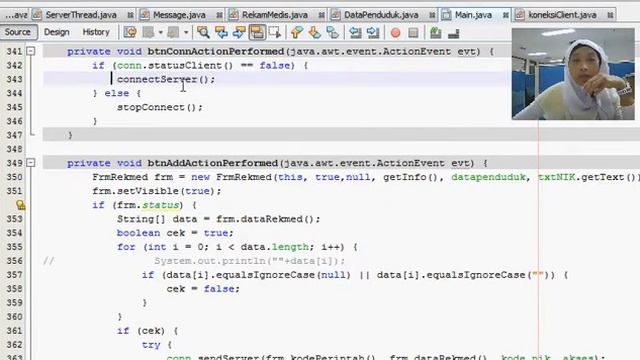Open the koneksiClient.java tab
The image size is (640, 360).
coord(562,15)
